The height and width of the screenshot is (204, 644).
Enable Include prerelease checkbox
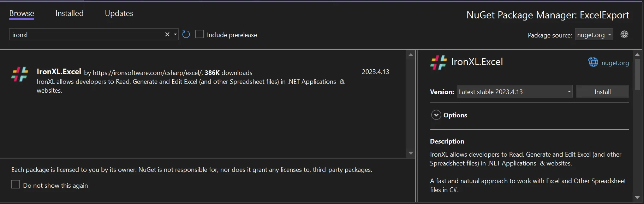199,34
